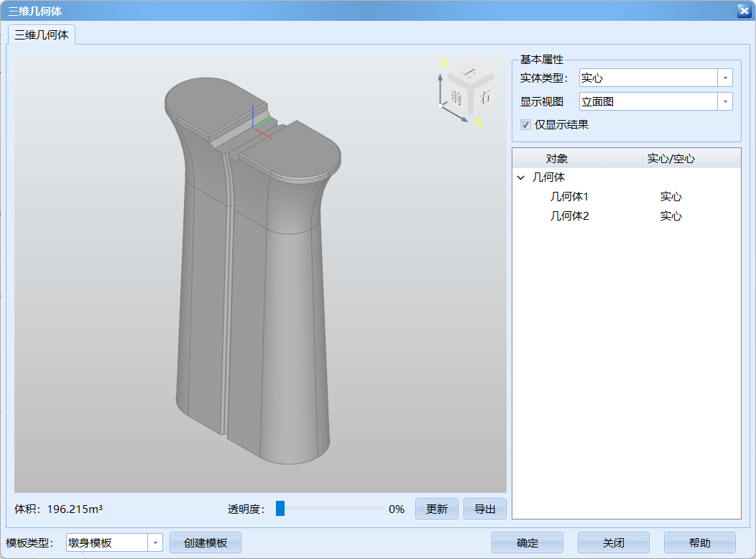Select the front face (前) on the navigation cube

[456, 96]
